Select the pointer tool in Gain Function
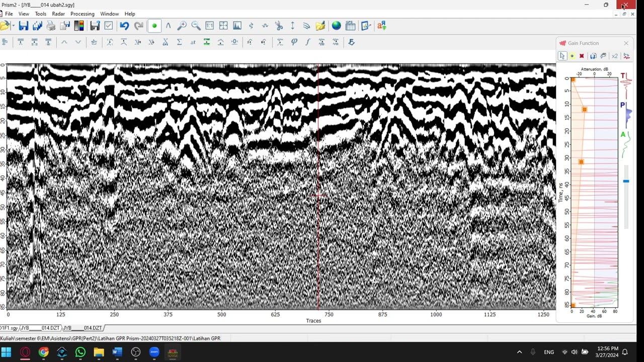 tap(562, 56)
